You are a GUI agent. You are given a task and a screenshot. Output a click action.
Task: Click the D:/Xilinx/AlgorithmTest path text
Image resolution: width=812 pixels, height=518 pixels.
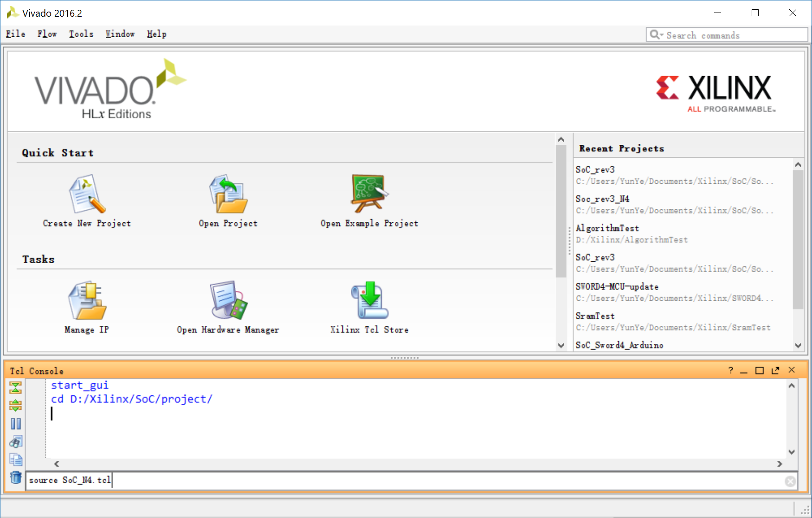[632, 240]
